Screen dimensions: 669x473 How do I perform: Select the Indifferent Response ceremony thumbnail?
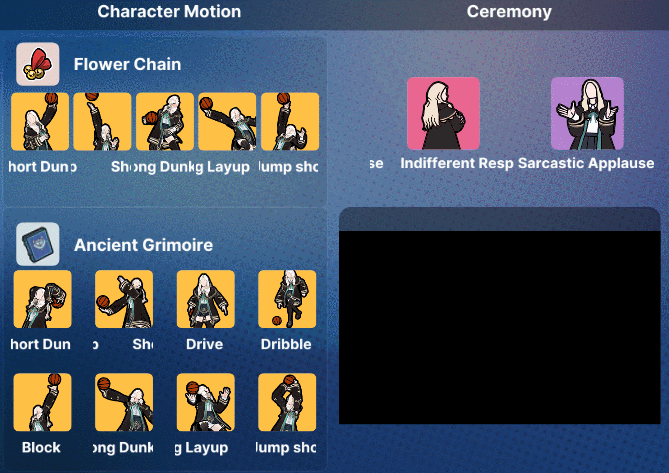point(443,113)
